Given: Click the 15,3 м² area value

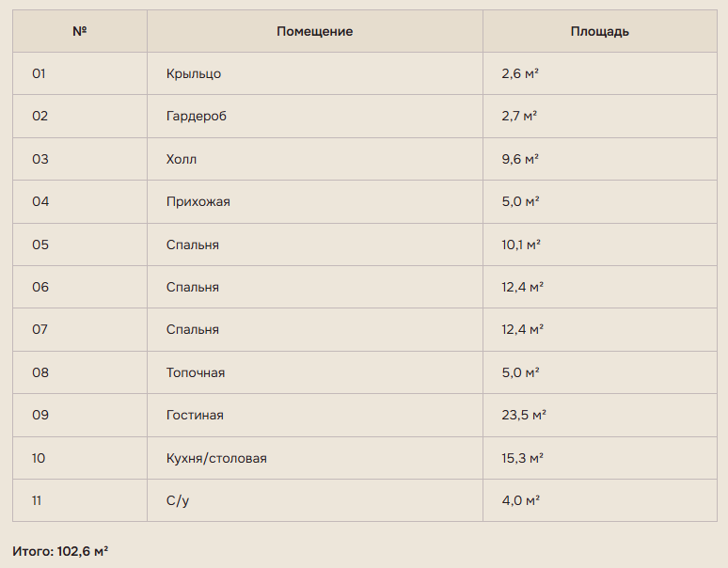Looking at the screenshot, I should tap(522, 458).
